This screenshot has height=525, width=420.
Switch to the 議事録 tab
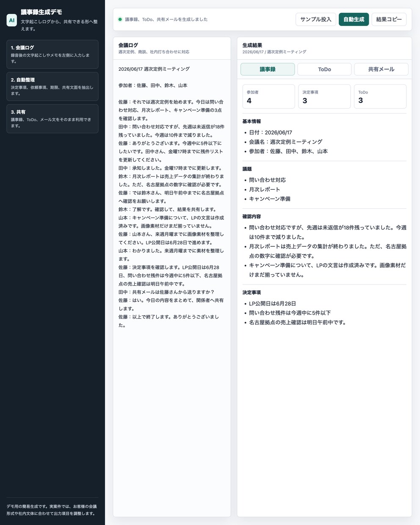click(268, 69)
